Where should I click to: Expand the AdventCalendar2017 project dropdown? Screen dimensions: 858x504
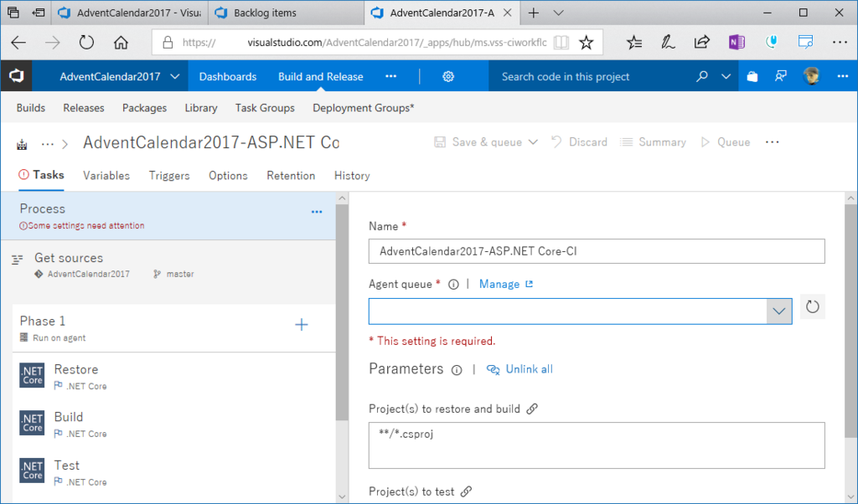click(174, 76)
